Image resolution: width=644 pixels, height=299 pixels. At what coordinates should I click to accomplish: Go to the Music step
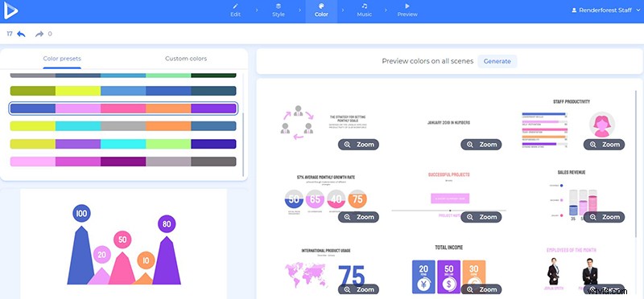point(365,11)
